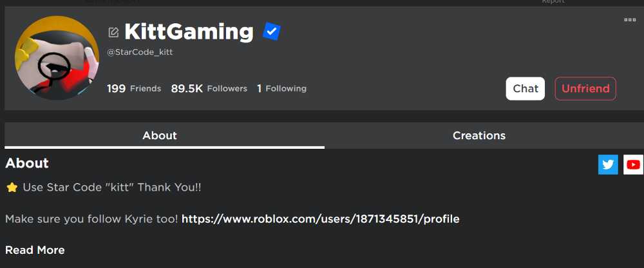This screenshot has height=268, width=644.
Task: Switch to the Creations tab
Action: (479, 135)
